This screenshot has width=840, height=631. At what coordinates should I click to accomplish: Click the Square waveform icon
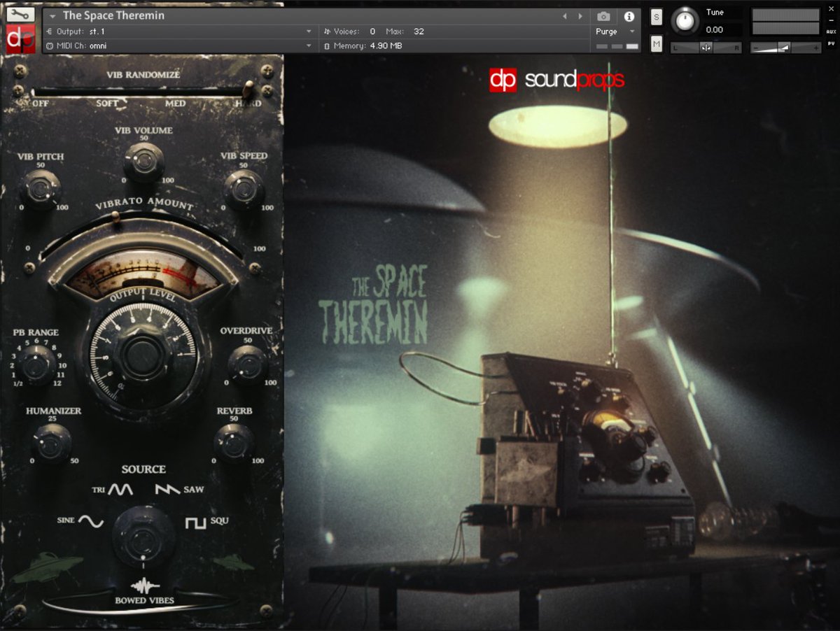point(196,523)
